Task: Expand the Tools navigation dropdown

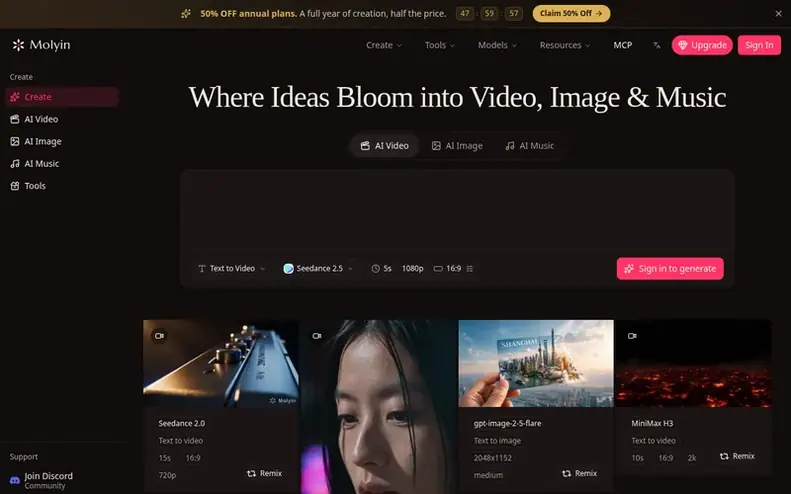Action: pos(440,45)
